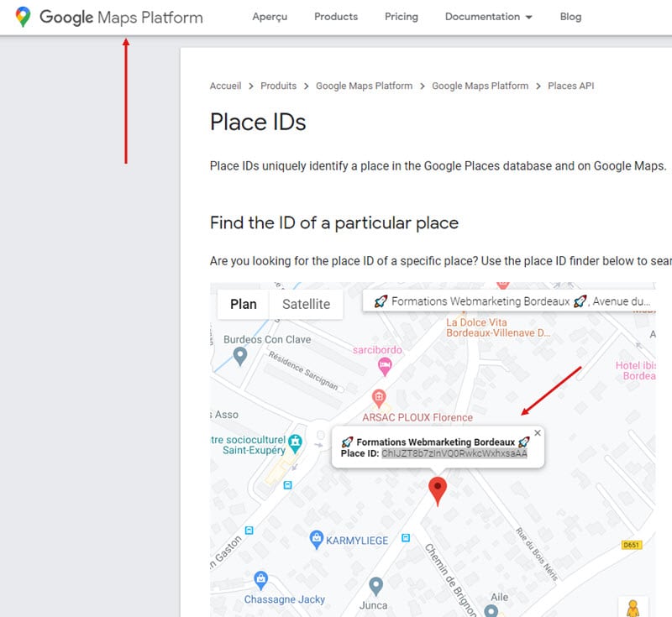Click the Hotel ibis Bordeaux map label

click(x=636, y=370)
